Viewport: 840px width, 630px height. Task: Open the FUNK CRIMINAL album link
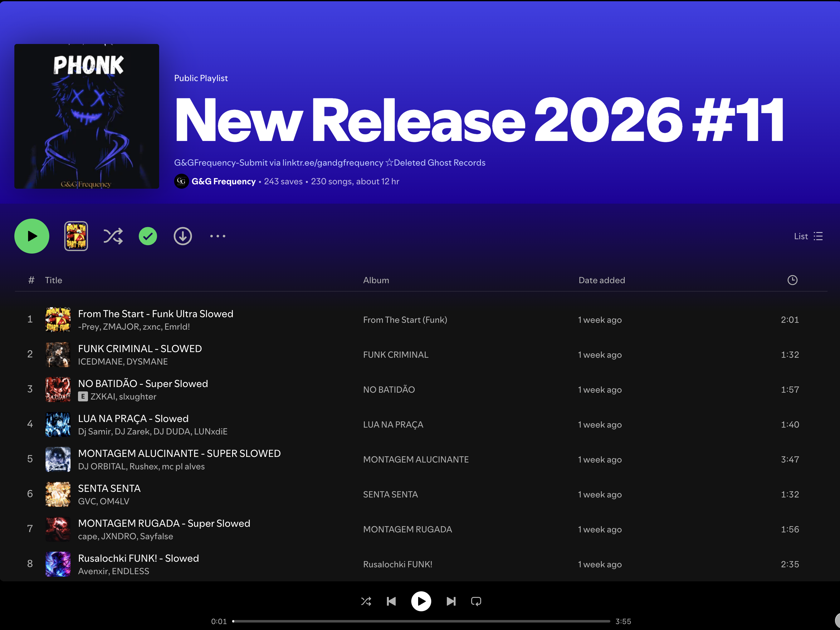click(395, 355)
